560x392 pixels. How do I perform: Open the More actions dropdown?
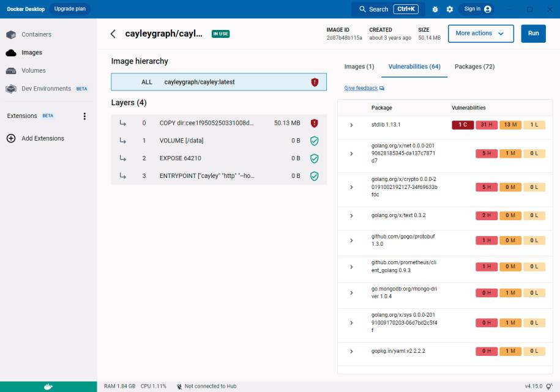(x=480, y=34)
